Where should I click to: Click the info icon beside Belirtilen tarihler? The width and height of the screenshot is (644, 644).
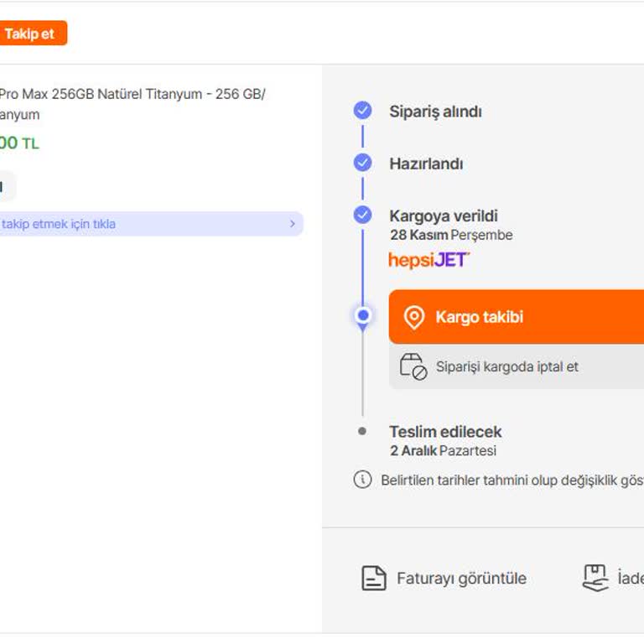point(362,480)
